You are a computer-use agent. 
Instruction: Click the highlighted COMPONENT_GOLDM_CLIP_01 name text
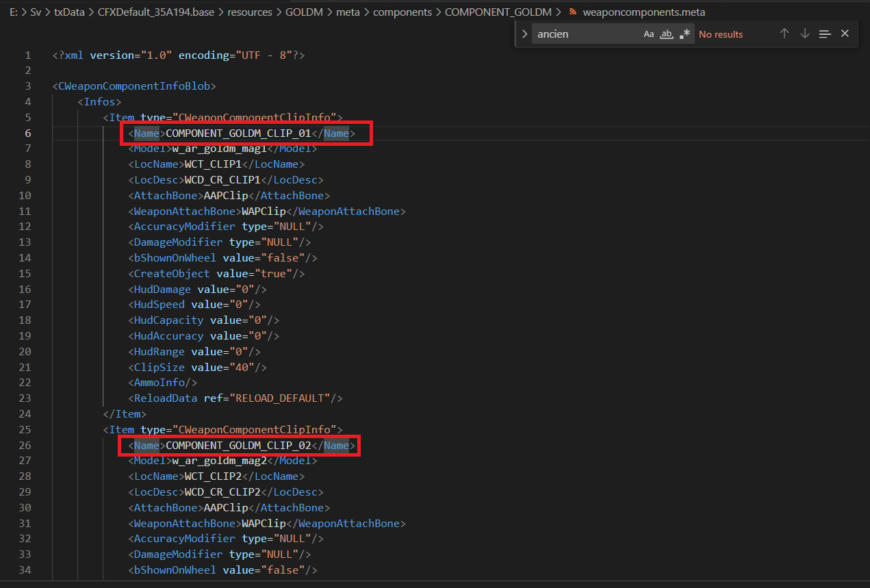(238, 133)
